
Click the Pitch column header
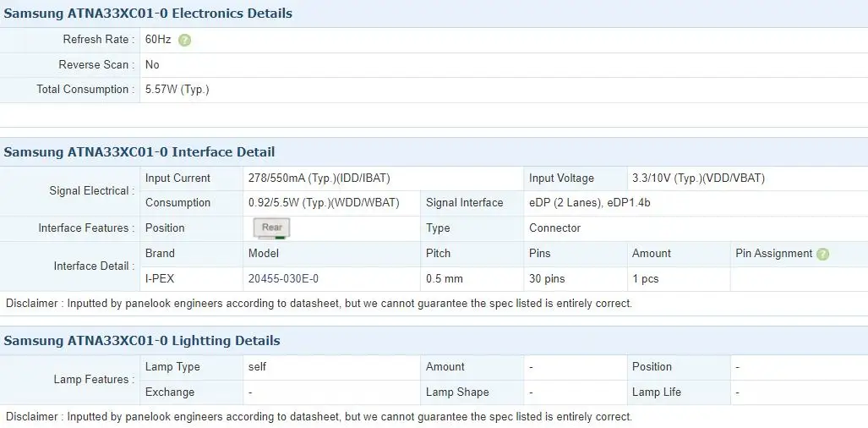pyautogui.click(x=438, y=253)
